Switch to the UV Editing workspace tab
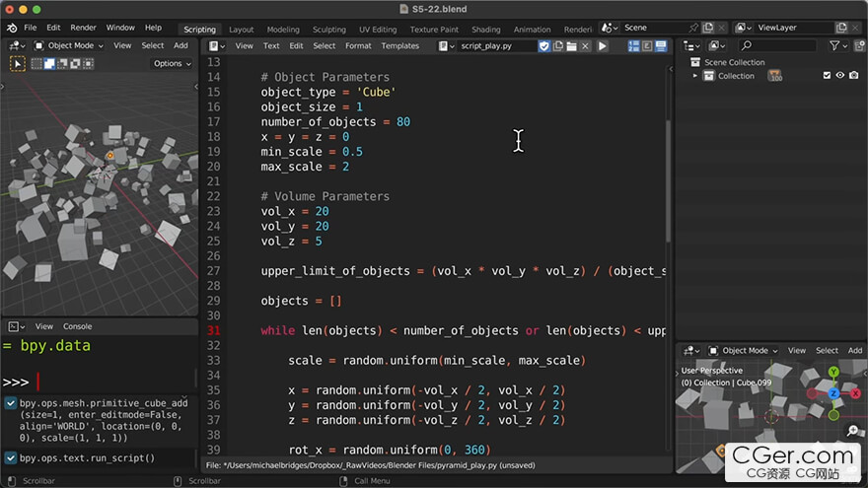 pos(378,30)
